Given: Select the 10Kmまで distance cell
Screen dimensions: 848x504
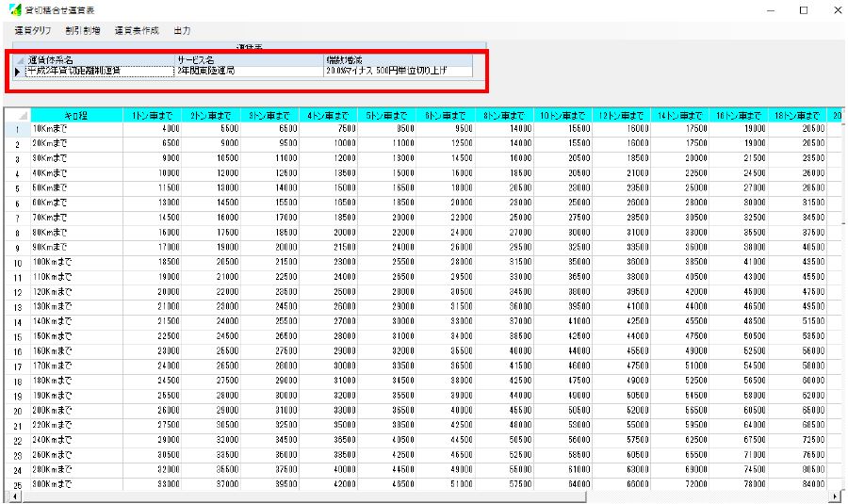Looking at the screenshot, I should point(77,129).
